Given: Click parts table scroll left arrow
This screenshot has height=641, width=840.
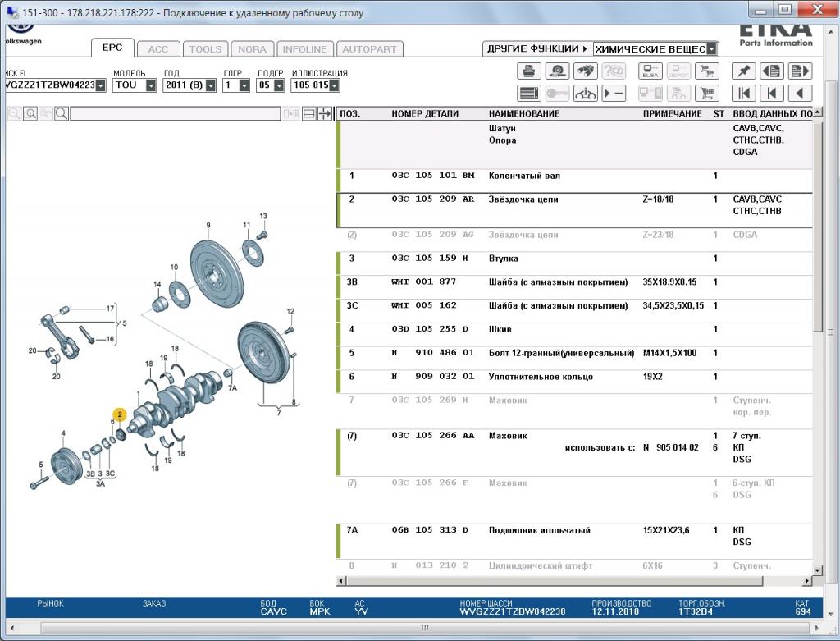Looking at the screenshot, I should point(341,580).
